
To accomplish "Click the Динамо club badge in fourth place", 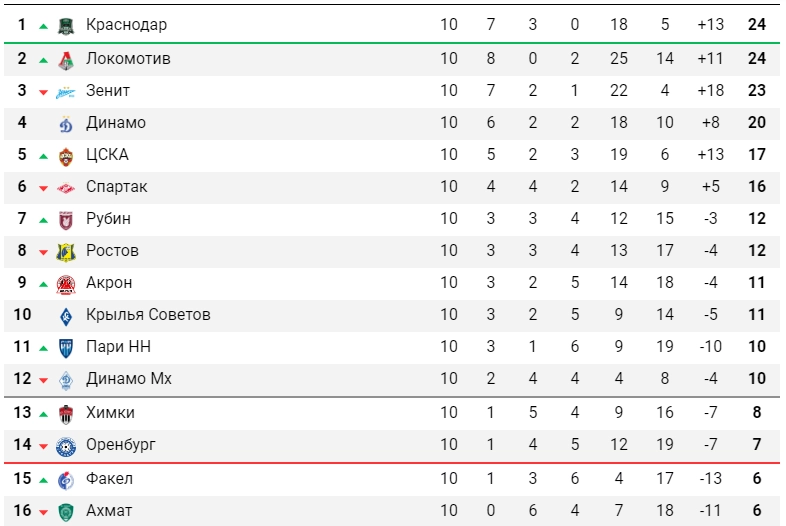I will tap(66, 123).
